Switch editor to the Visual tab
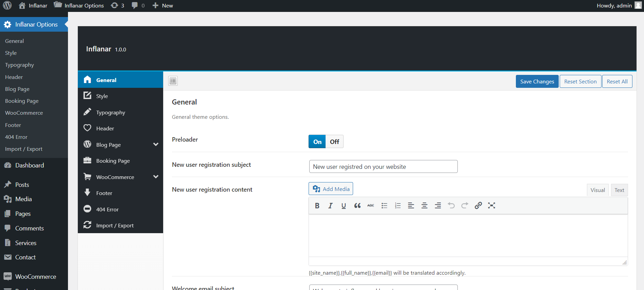This screenshot has height=290, width=644. [x=597, y=190]
